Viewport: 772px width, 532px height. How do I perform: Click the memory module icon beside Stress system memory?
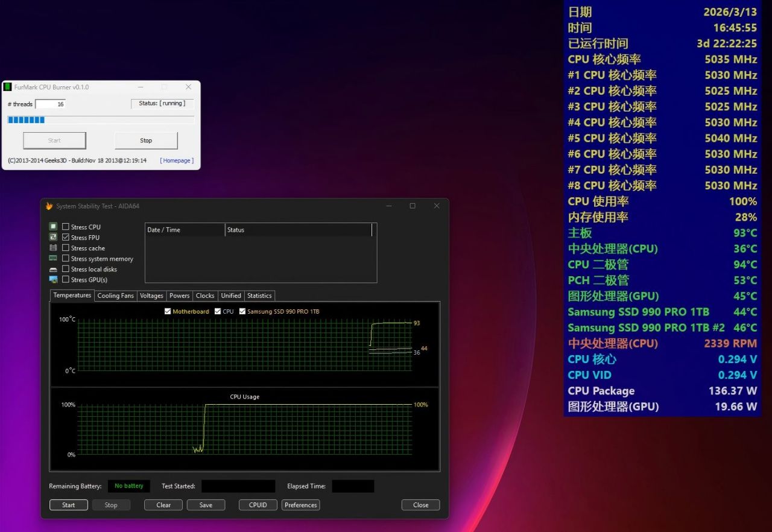pyautogui.click(x=53, y=258)
